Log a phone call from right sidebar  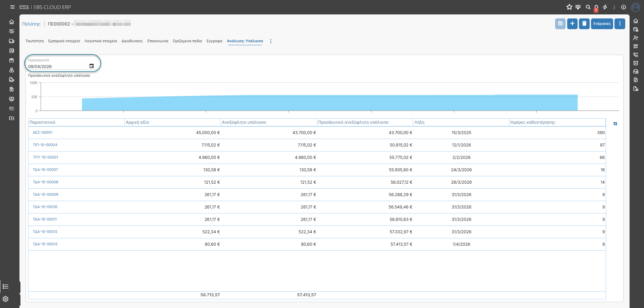tap(636, 55)
